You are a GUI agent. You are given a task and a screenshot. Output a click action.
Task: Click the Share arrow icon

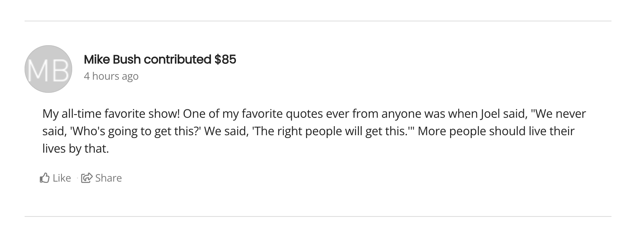pyautogui.click(x=86, y=178)
